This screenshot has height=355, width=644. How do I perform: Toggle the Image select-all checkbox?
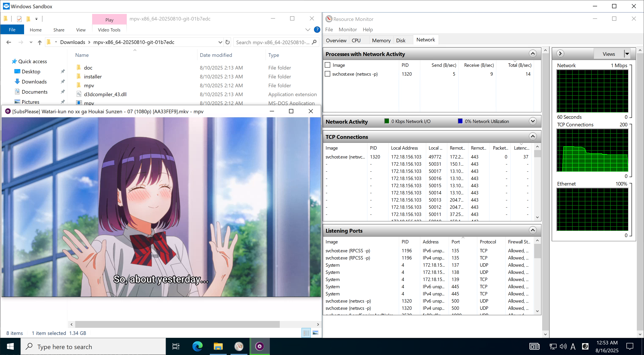[x=327, y=65]
